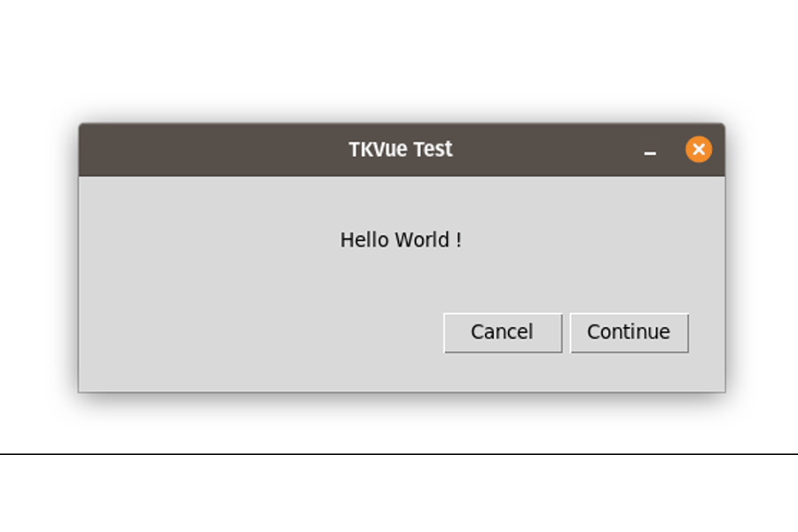The image size is (798, 532).
Task: Dismiss the dialog with Cancel
Action: tap(502, 332)
